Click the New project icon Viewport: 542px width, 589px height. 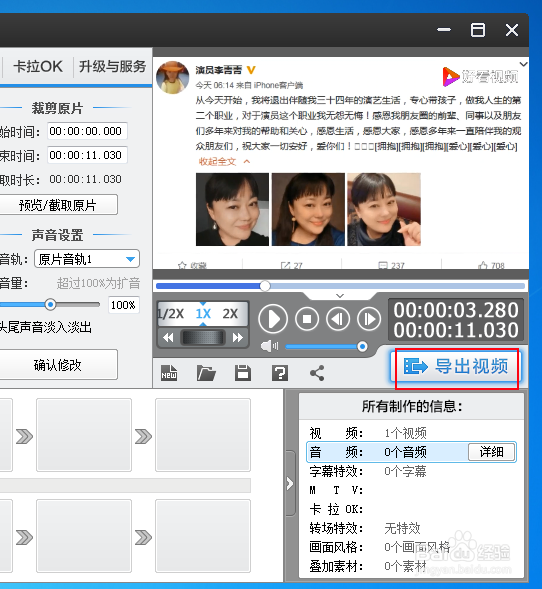coord(169,373)
